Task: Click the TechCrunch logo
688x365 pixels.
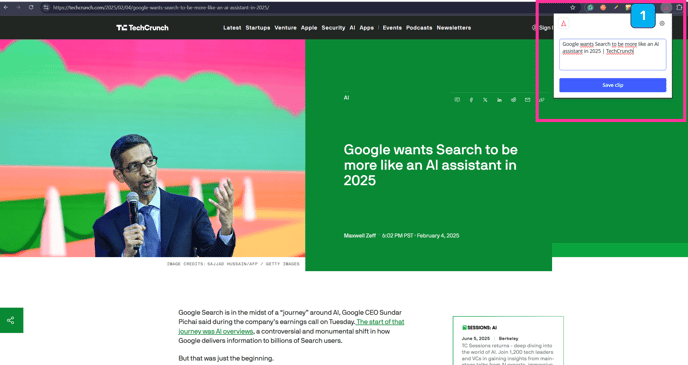Action: [x=142, y=28]
